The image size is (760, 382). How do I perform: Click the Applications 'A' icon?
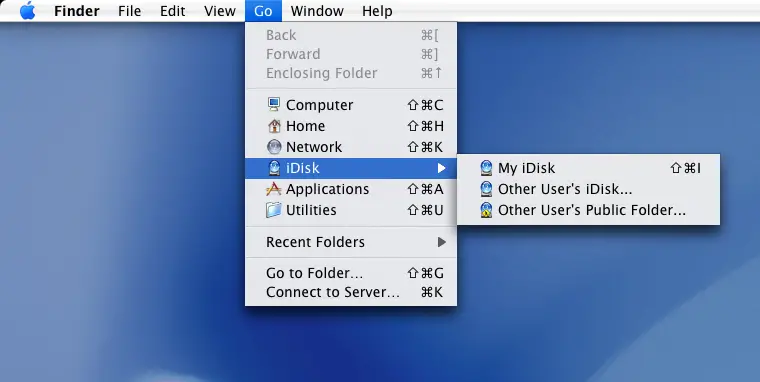pos(274,189)
